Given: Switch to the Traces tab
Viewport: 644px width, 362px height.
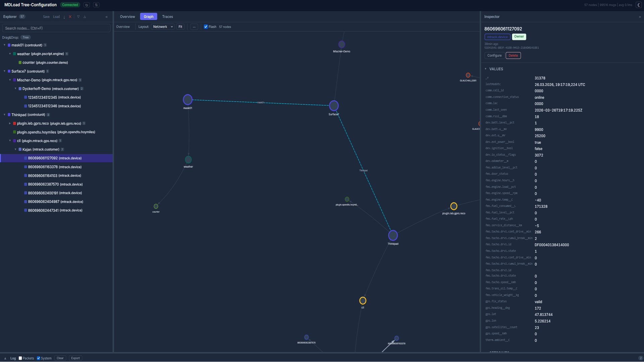Looking at the screenshot, I should click(x=167, y=16).
